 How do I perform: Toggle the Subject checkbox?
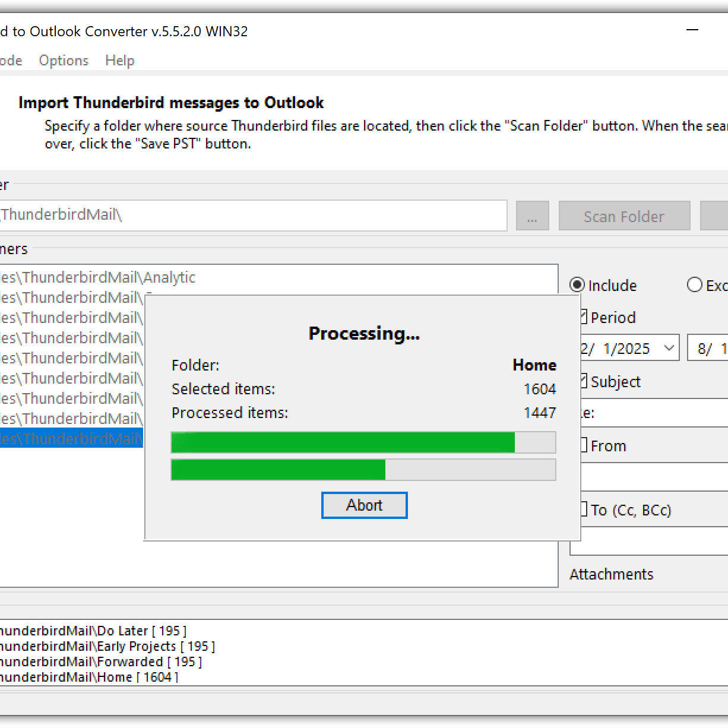coord(583,381)
